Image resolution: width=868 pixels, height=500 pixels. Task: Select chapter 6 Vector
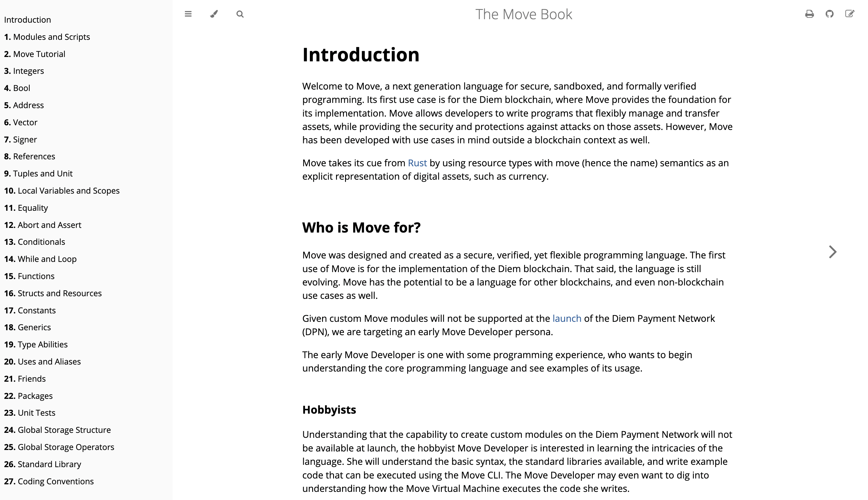pyautogui.click(x=21, y=122)
